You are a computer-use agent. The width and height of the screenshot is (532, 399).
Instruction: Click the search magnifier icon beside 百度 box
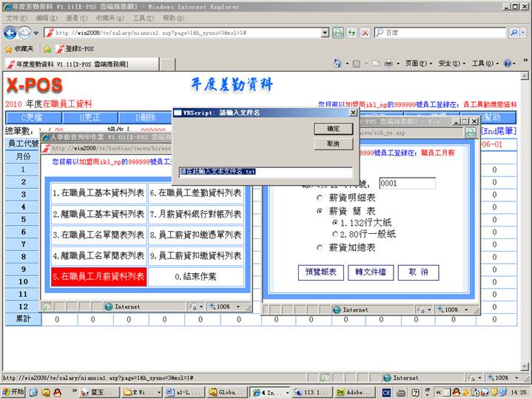pos(514,33)
